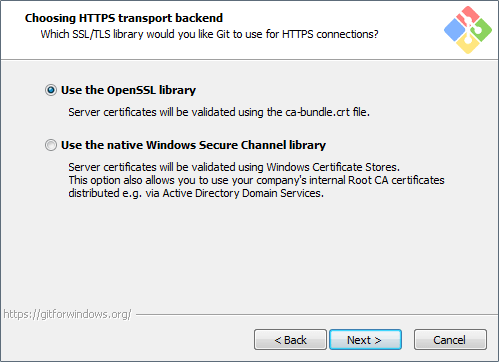
Task: Click the blue diamond of the Git logo
Action: tap(455, 30)
